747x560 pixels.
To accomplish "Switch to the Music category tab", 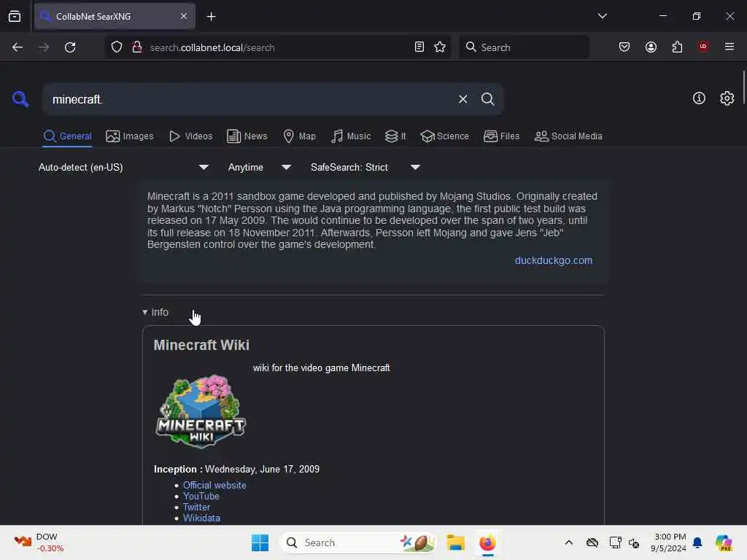I will [351, 136].
